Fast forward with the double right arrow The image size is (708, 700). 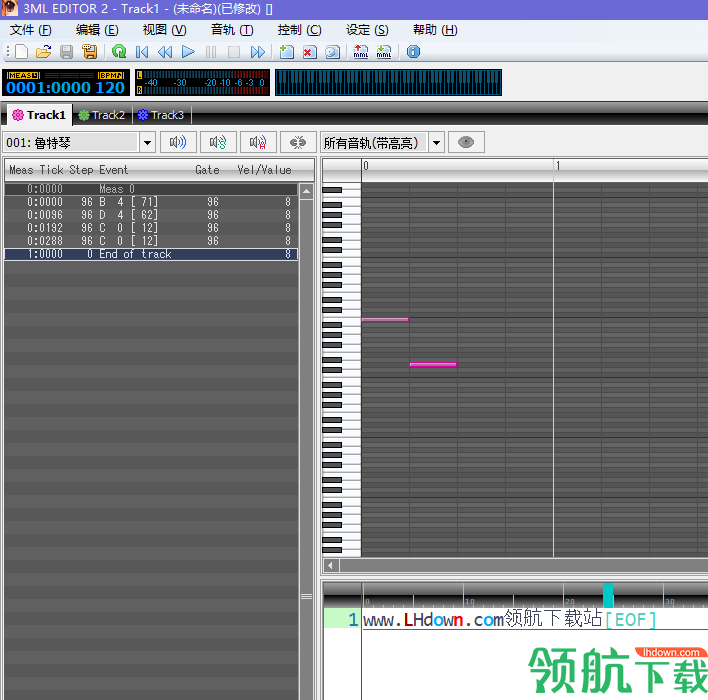(x=258, y=52)
